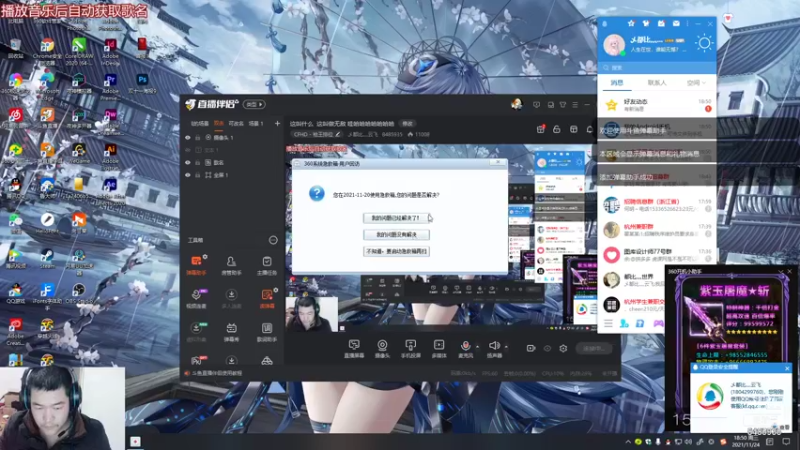Toggle the lock on 歌名 source

pyautogui.click(x=197, y=162)
